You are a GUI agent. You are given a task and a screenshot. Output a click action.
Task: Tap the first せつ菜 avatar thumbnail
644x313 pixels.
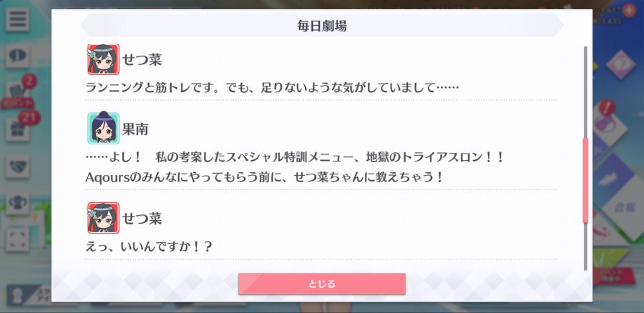tap(103, 59)
